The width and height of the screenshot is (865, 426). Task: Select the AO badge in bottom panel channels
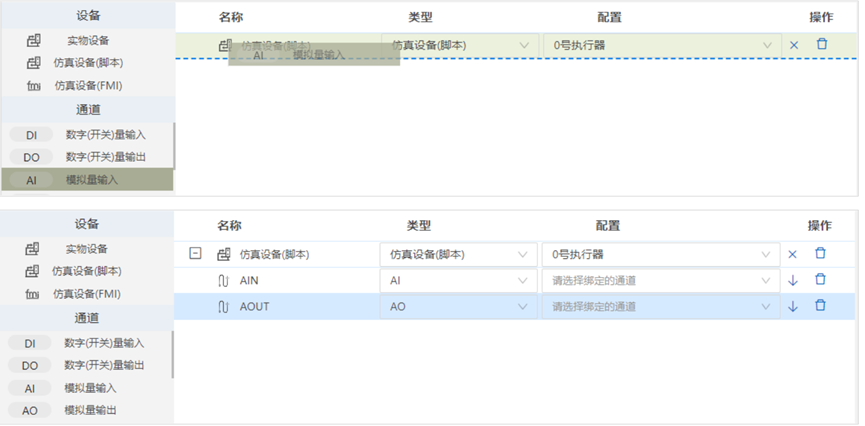tap(30, 411)
